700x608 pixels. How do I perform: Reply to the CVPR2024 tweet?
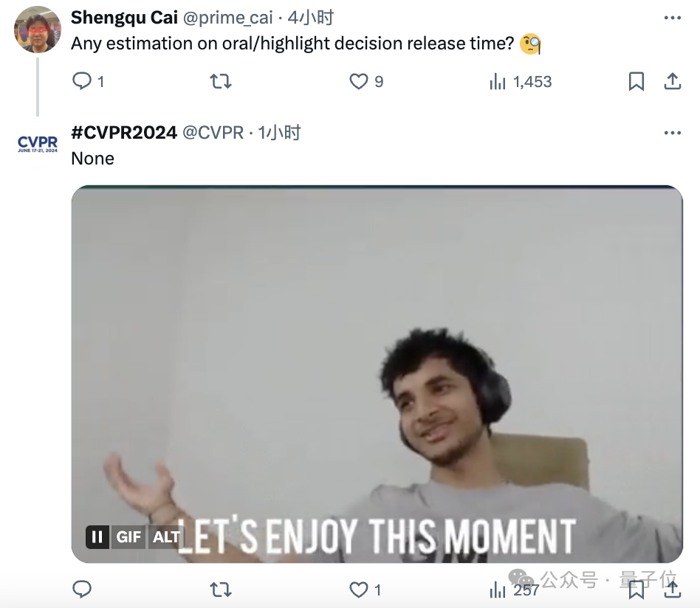click(82, 590)
